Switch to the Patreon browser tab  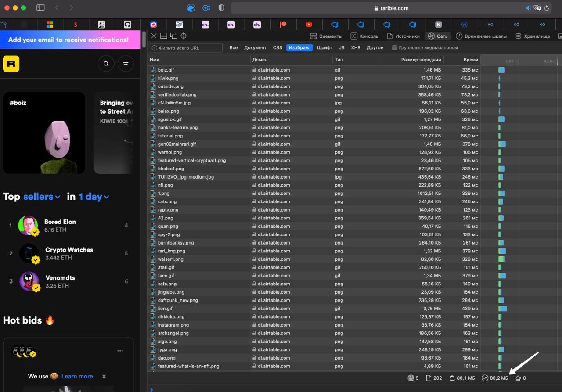(x=283, y=25)
